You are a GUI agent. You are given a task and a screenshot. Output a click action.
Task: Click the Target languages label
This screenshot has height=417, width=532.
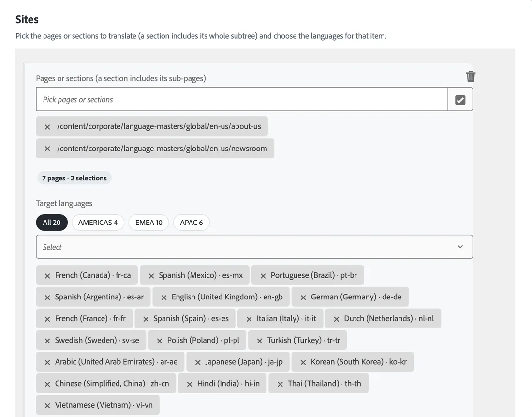click(x=64, y=203)
